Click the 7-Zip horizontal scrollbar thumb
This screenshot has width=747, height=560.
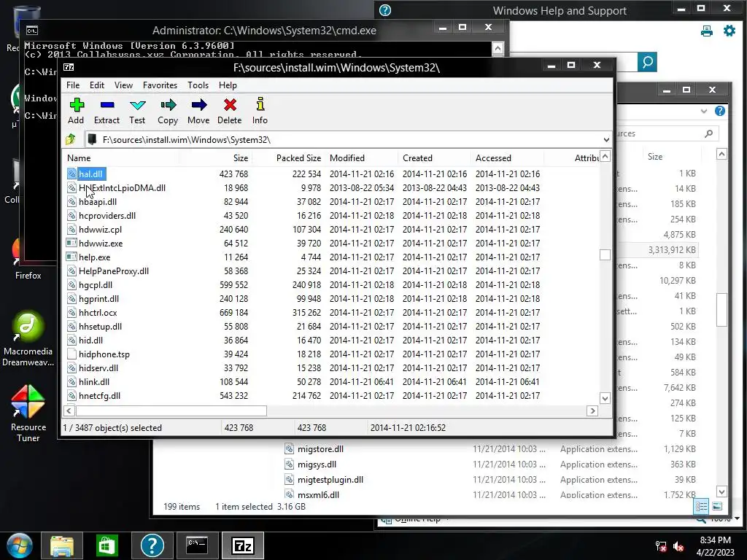point(171,411)
